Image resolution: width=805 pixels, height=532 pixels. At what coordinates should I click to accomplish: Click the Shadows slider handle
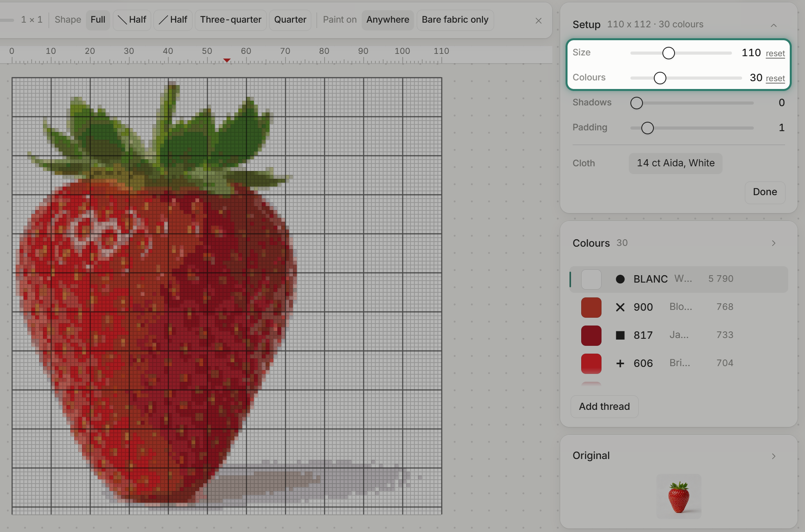tap(636, 103)
